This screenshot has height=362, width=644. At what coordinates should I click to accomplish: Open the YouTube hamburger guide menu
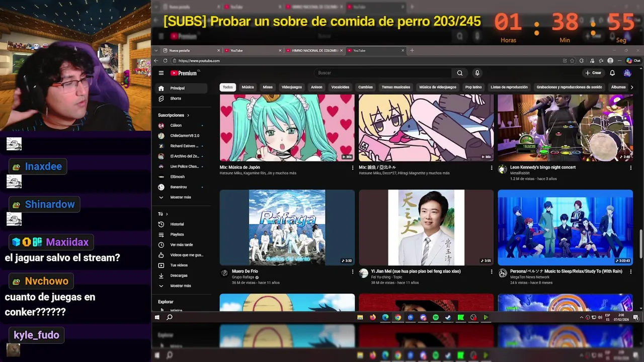coord(161,73)
